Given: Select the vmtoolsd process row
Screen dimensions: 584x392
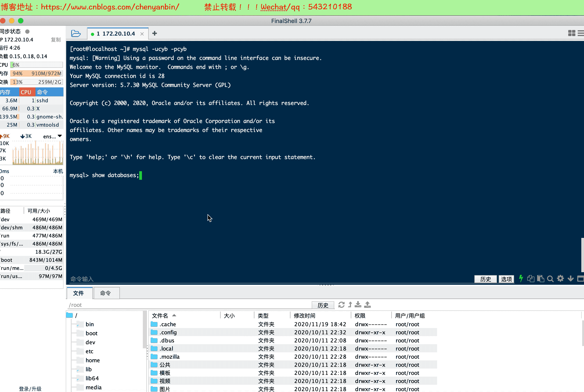Looking at the screenshot, I should (32, 125).
